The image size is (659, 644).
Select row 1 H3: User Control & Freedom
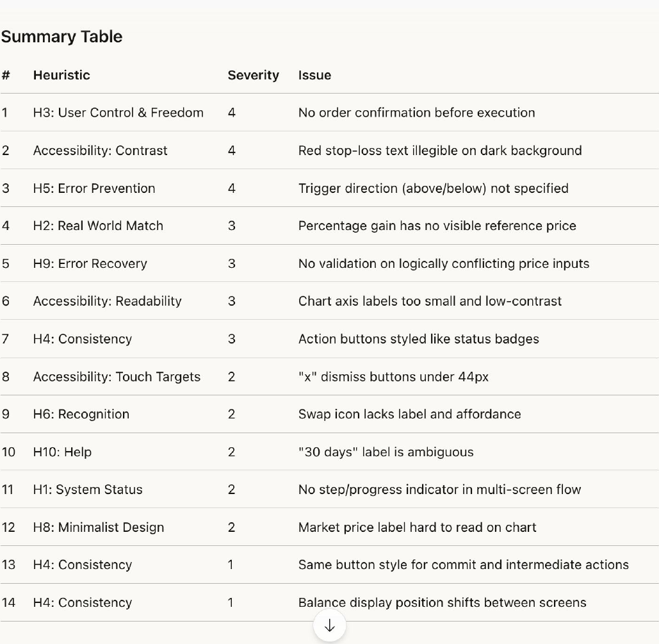pyautogui.click(x=329, y=113)
